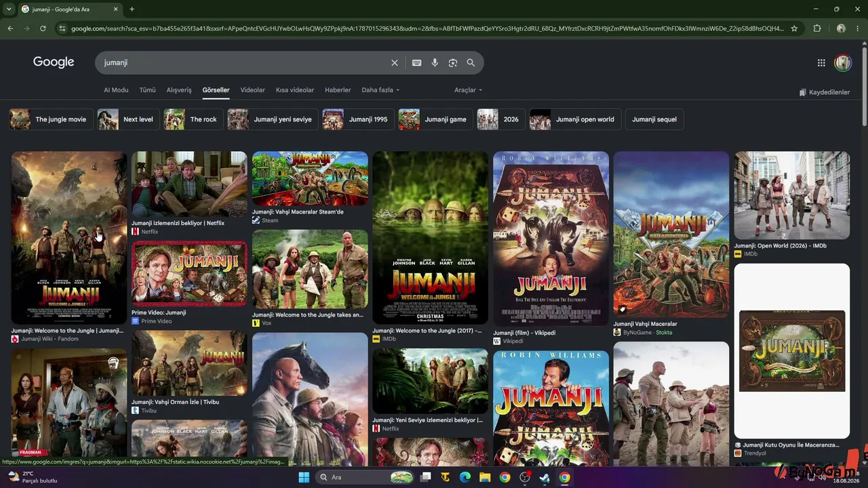Click the magnifier search button
The height and width of the screenshot is (488, 868).
click(471, 63)
